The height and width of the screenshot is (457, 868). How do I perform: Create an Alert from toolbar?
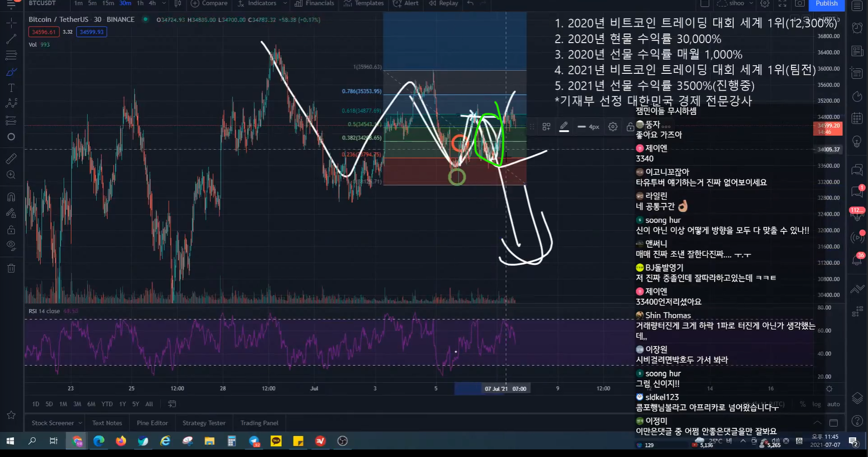click(x=406, y=3)
